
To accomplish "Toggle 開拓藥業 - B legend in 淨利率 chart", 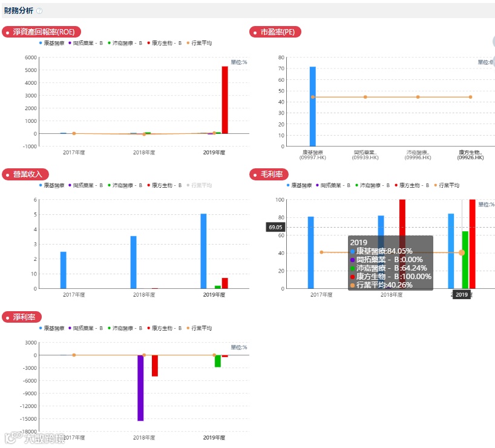I will [x=85, y=328].
